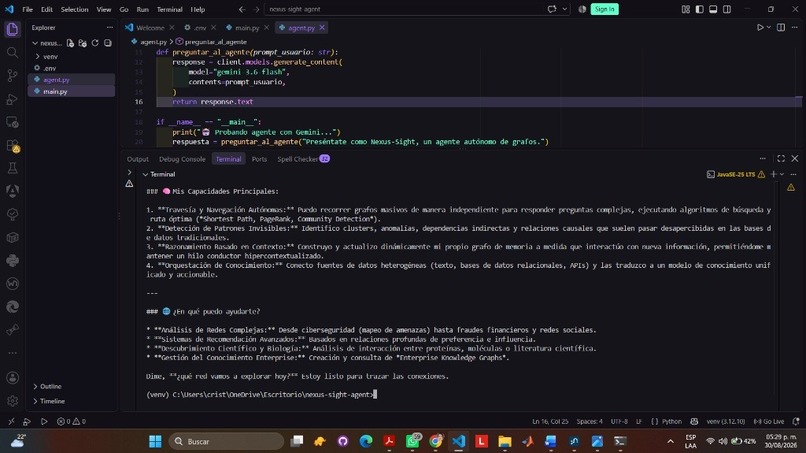Close the bottom terminal panel
The image size is (806, 453).
tap(795, 158)
